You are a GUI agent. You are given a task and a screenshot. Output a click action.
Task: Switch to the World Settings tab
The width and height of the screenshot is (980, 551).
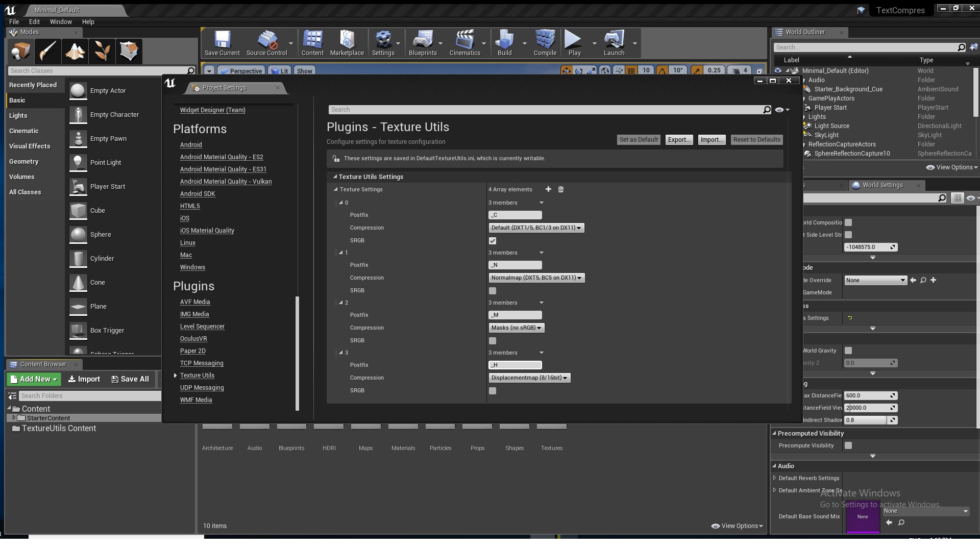click(884, 185)
